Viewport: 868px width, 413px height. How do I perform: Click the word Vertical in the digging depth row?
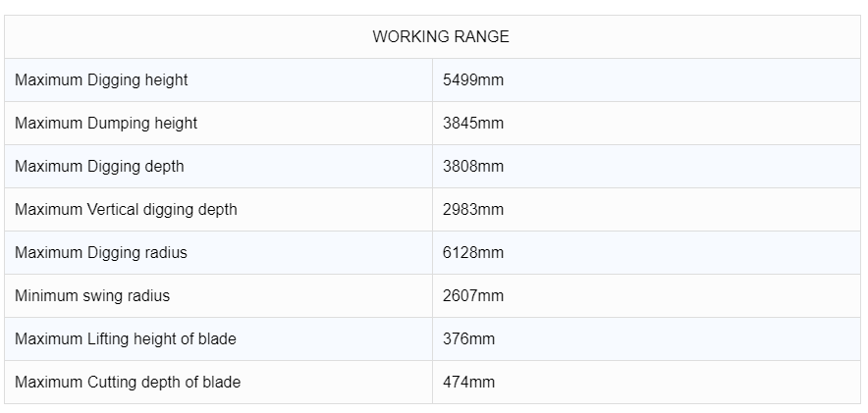click(x=115, y=210)
